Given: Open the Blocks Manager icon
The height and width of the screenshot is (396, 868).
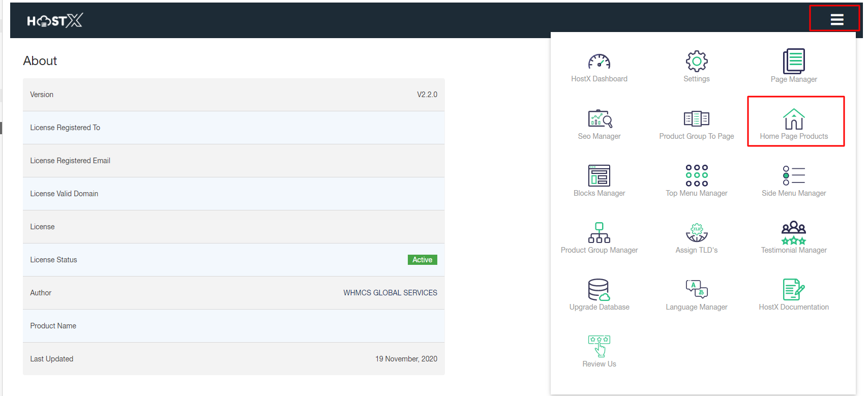Looking at the screenshot, I should coord(599,176).
